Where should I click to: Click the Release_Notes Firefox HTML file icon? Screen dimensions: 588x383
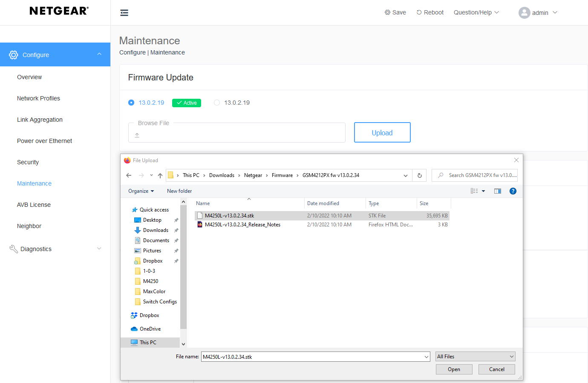(x=200, y=224)
